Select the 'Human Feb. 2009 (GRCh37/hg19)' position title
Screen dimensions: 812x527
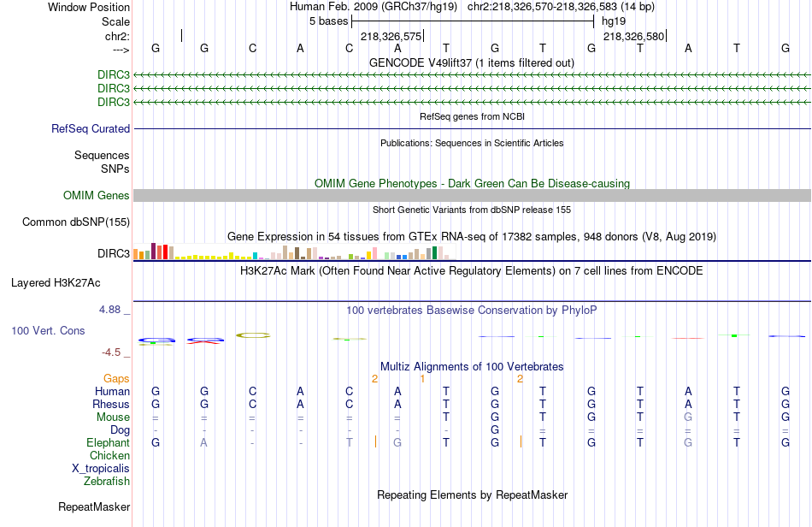pos(374,7)
